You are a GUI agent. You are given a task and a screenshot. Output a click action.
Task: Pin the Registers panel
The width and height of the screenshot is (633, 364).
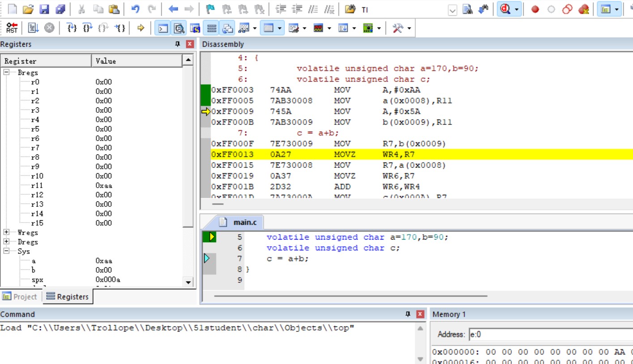pos(177,44)
